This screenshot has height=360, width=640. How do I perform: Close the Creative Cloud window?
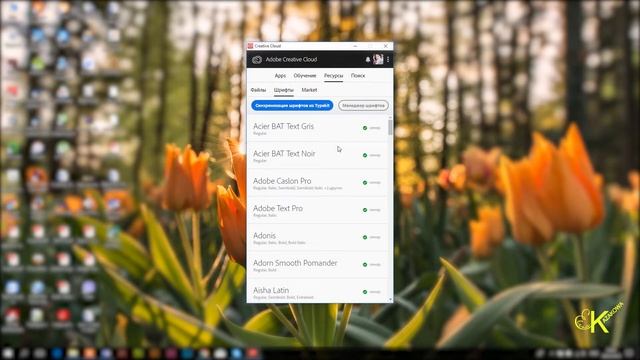386,46
